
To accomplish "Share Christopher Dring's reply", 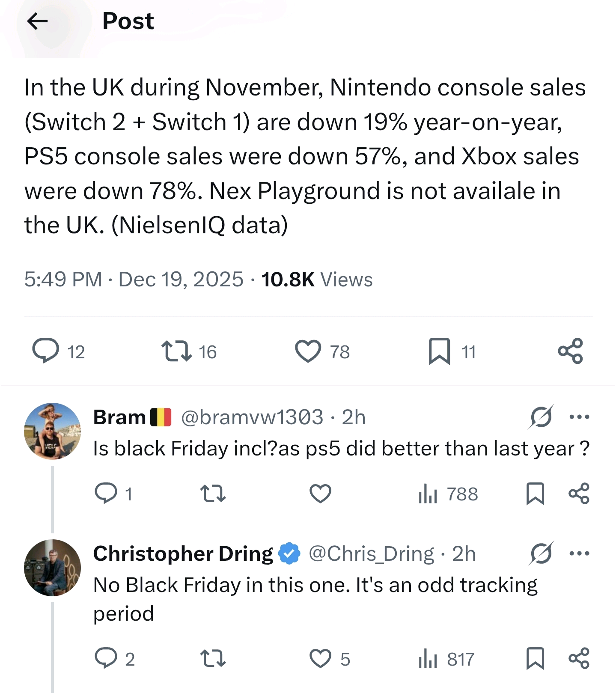I will pos(579,658).
